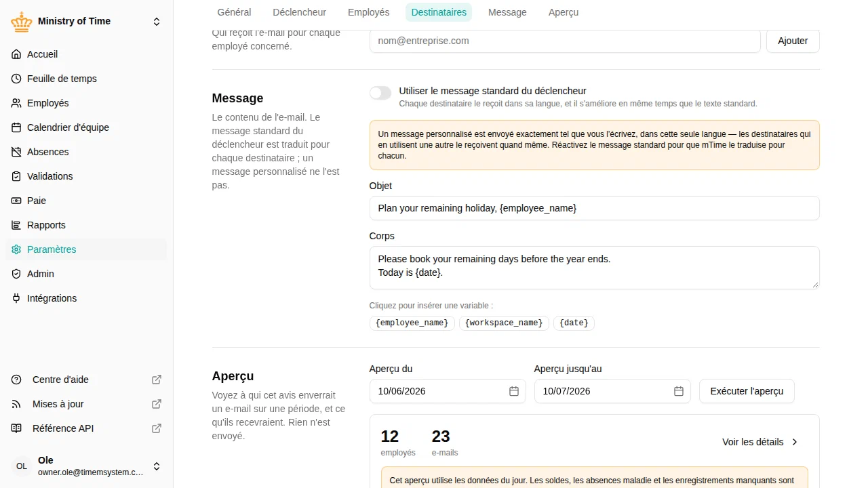This screenshot has width=868, height=488.
Task: Switch to the Déclencheur tab
Action: [299, 12]
